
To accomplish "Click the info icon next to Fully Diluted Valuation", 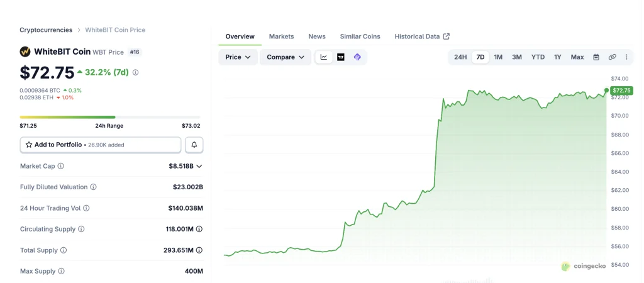I will tap(93, 187).
